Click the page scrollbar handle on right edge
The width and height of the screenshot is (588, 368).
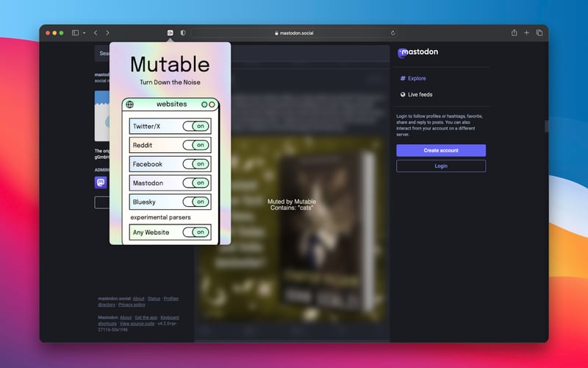tap(546, 126)
